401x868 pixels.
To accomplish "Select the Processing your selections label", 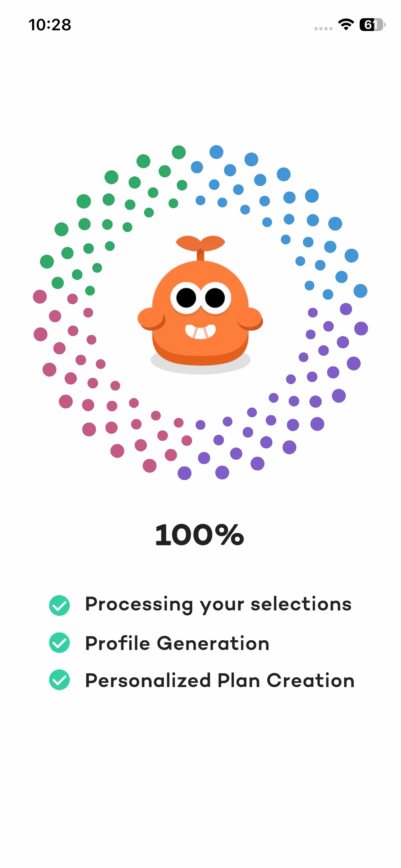I will coord(218,604).
